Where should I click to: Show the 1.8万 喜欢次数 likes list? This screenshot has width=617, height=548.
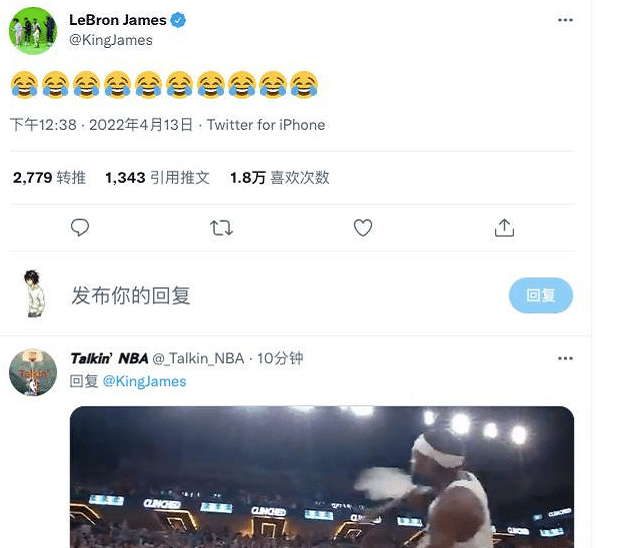[279, 178]
